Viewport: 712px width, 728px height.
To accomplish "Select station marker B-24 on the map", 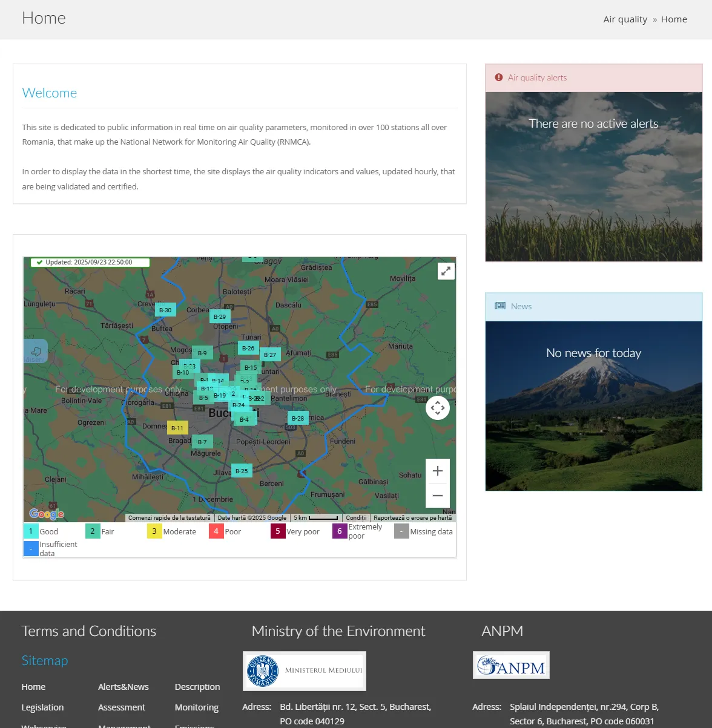I will point(239,405).
